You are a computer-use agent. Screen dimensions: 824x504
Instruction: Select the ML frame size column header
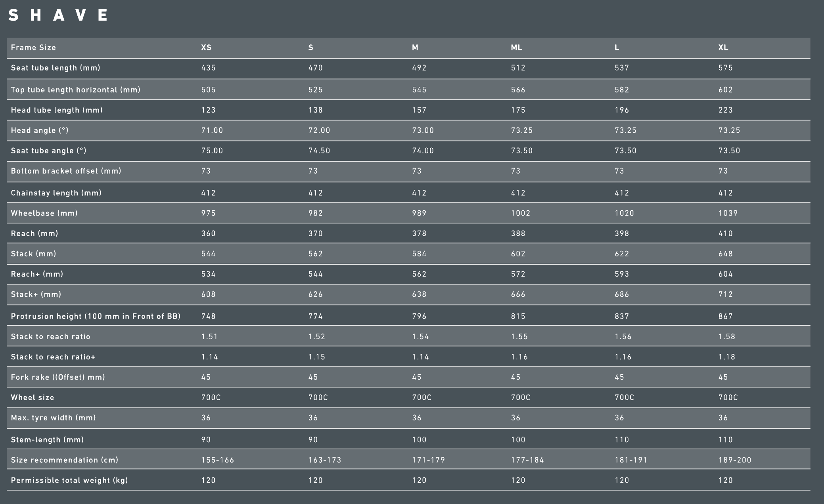[516, 48]
